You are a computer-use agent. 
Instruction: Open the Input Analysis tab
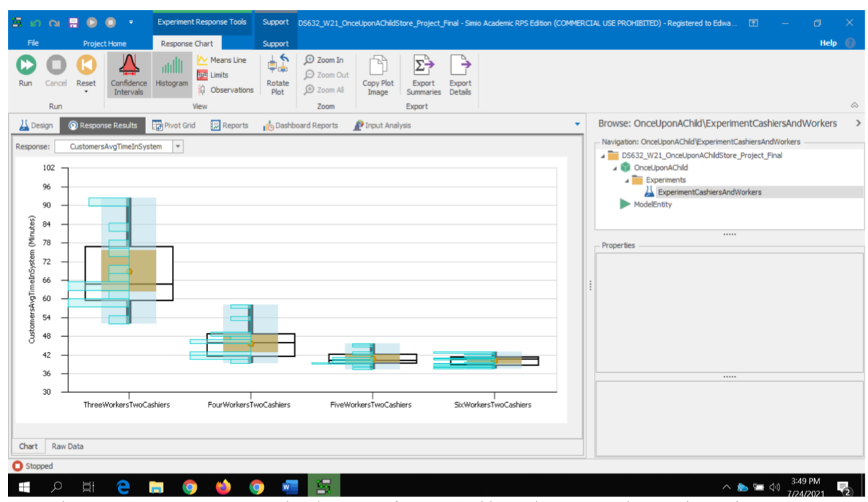382,125
